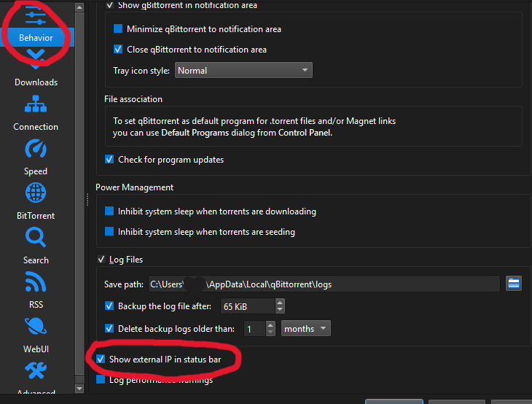Uncheck Check for program updates
This screenshot has width=532, height=404.
tap(110, 159)
